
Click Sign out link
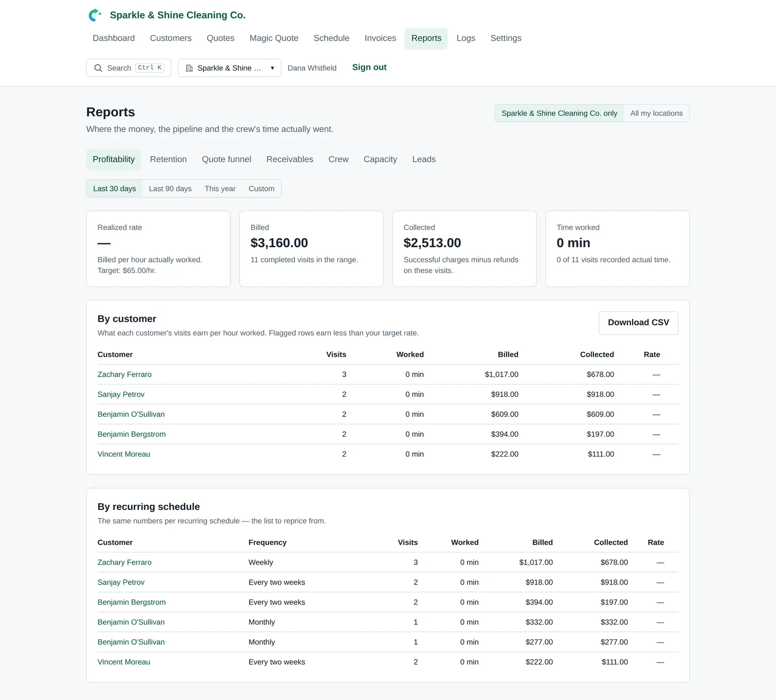[x=369, y=67]
